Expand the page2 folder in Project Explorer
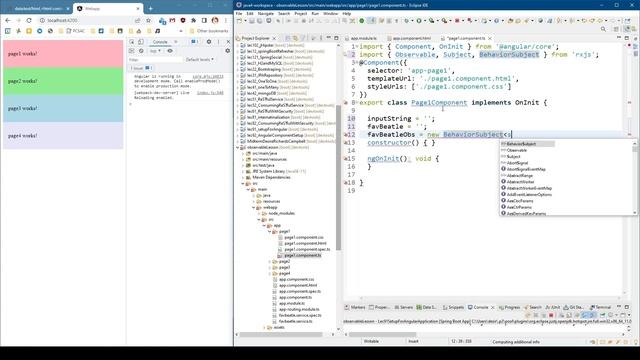 269,261
